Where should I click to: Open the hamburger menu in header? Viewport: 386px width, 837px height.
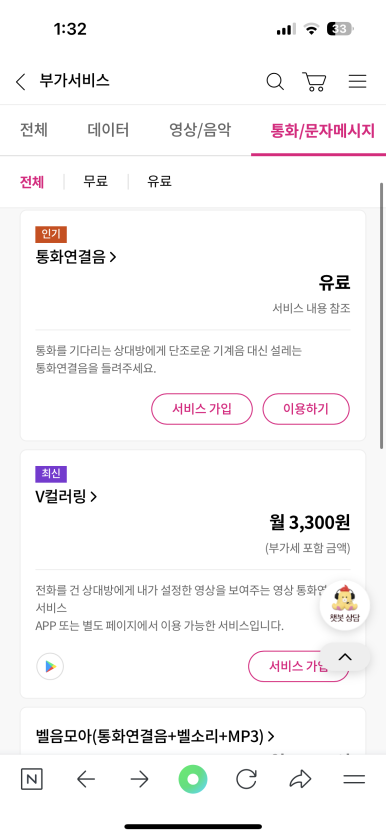tap(357, 81)
